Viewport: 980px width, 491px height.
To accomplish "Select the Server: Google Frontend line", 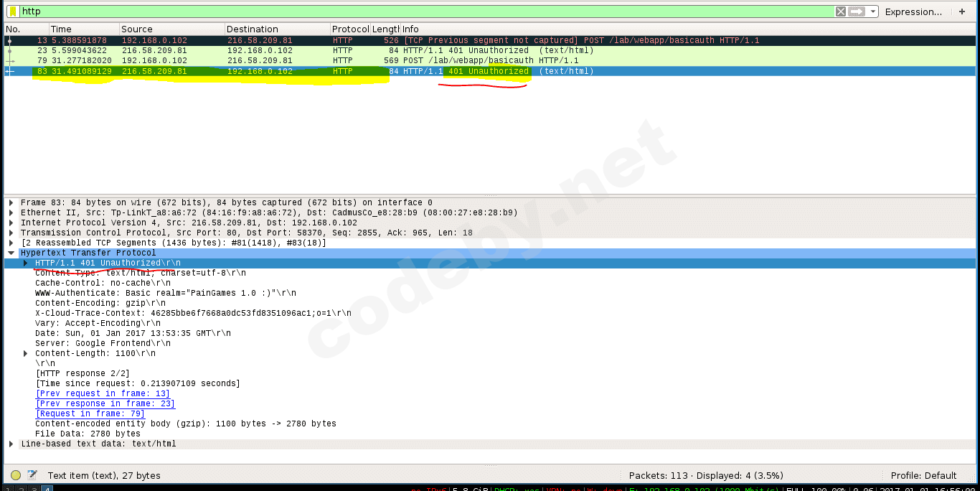I will pos(103,344).
